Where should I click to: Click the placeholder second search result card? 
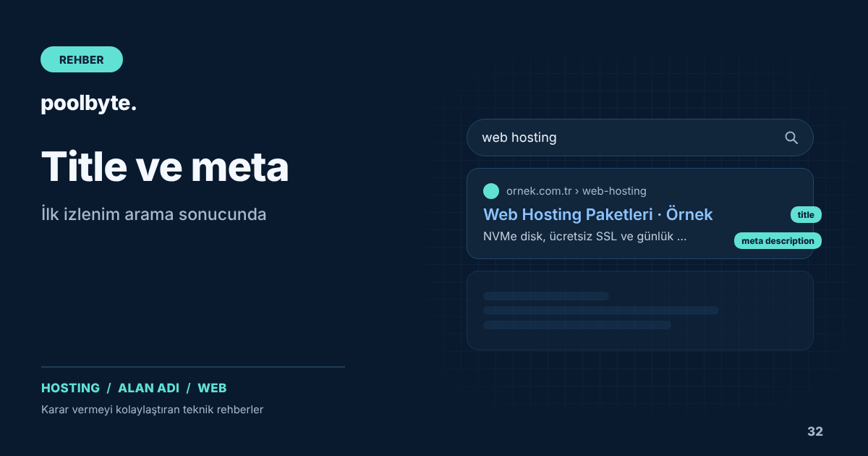(640, 311)
